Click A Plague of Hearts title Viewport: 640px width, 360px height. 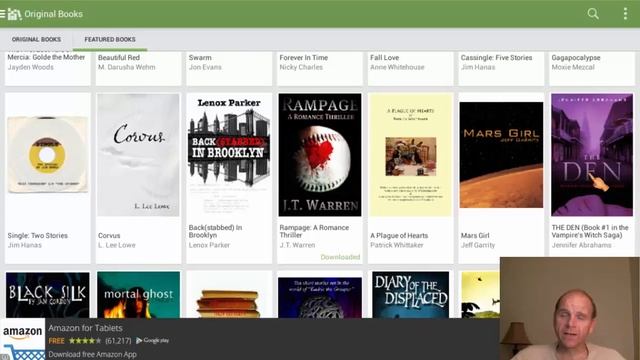click(399, 236)
